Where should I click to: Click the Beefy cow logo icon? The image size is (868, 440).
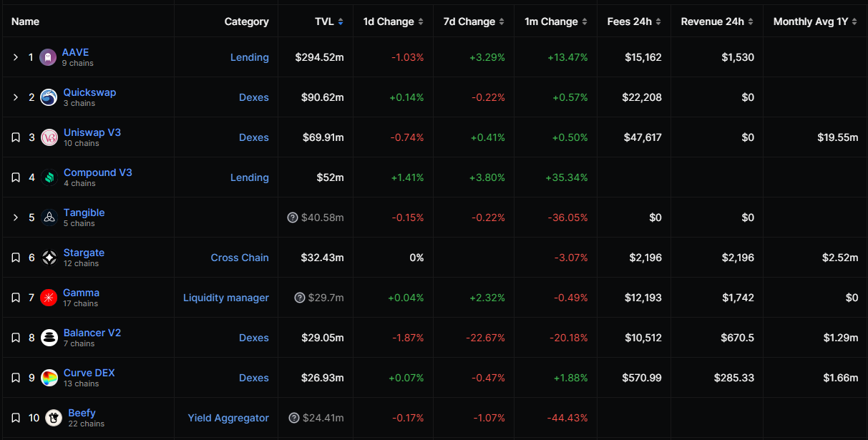(x=53, y=418)
